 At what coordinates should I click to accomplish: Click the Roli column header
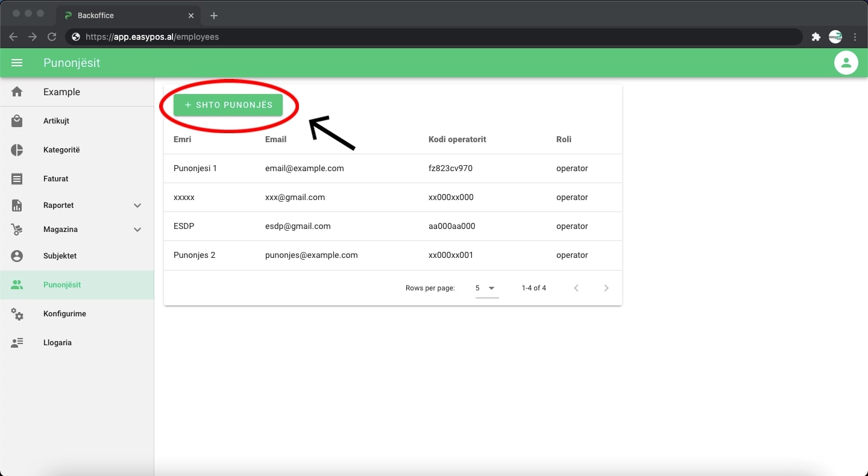[564, 139]
